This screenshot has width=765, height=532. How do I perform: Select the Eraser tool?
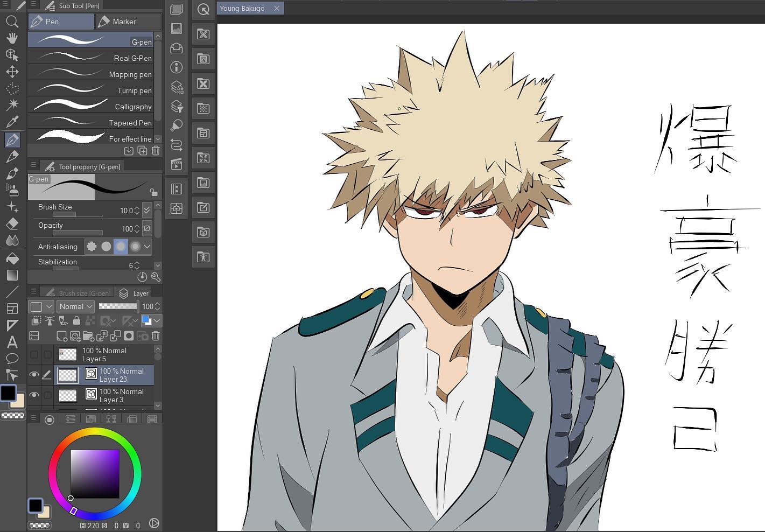point(12,224)
